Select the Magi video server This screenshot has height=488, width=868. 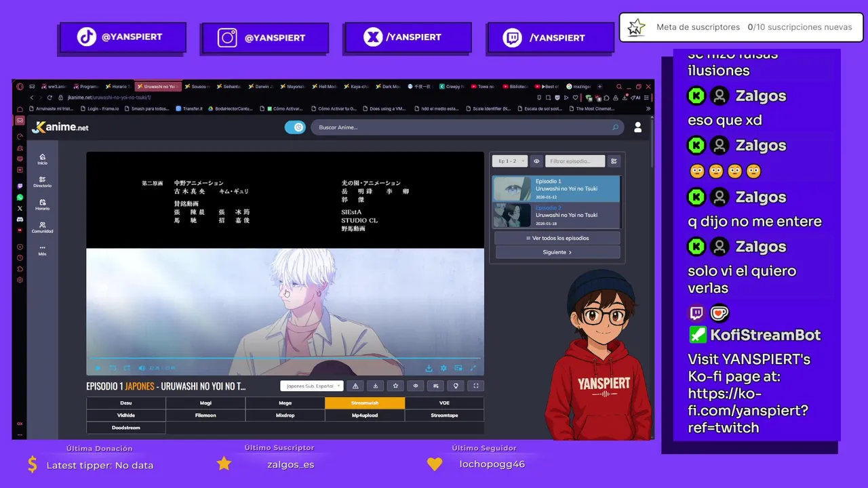click(205, 403)
